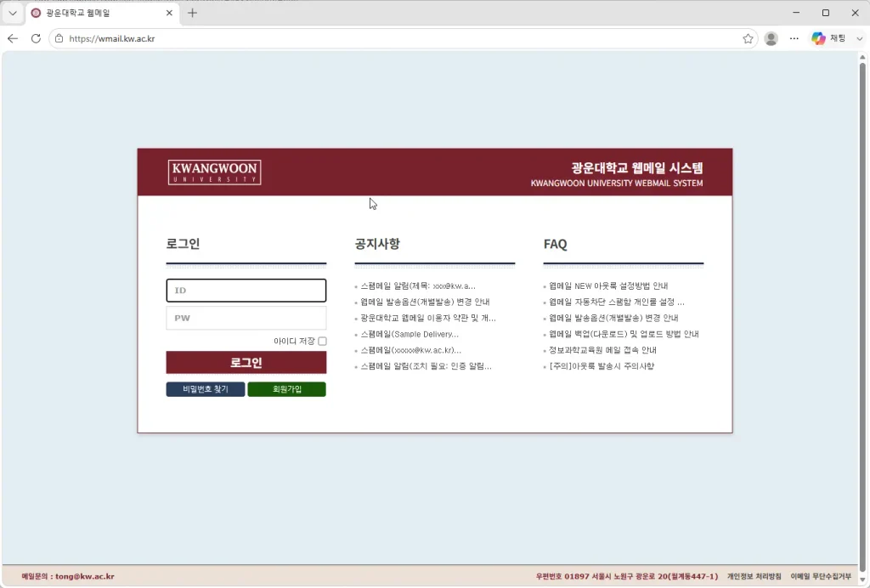Maximize the browser window

pos(826,13)
